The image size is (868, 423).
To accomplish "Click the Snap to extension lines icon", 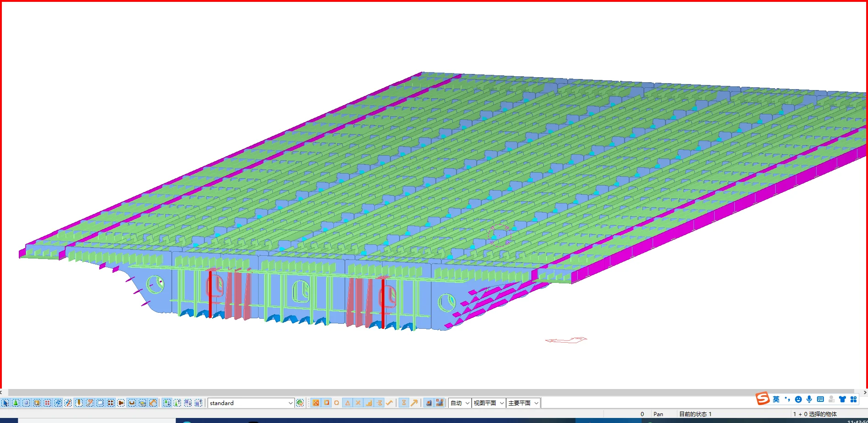I will coord(379,403).
